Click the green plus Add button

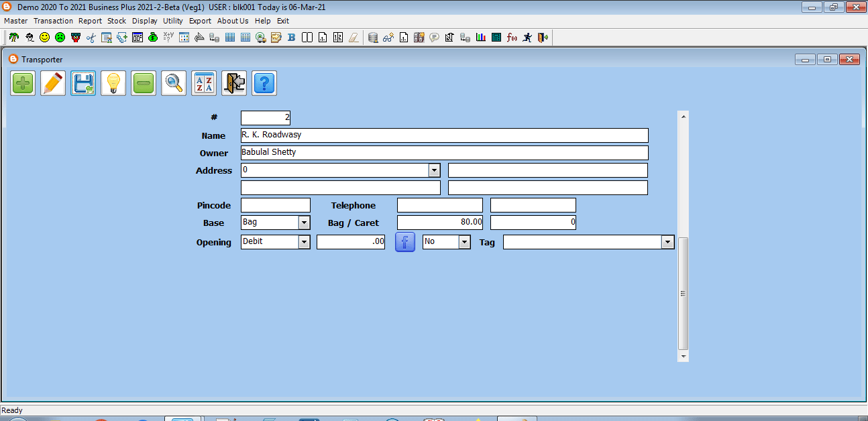(23, 84)
